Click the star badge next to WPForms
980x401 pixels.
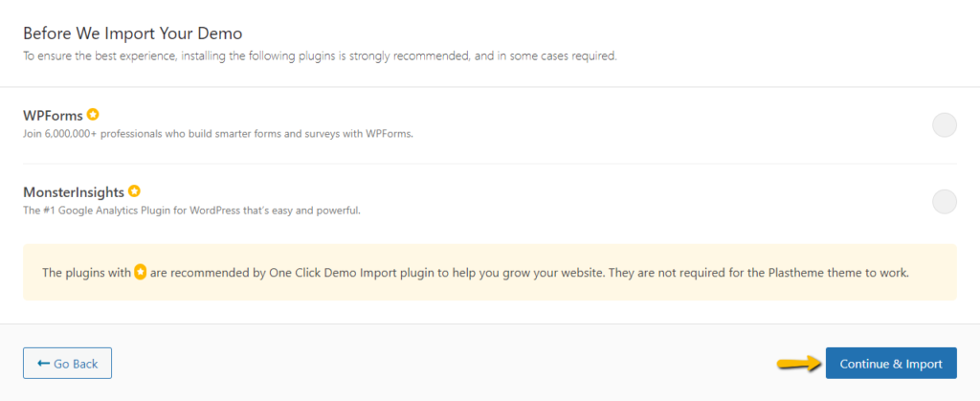tap(93, 115)
